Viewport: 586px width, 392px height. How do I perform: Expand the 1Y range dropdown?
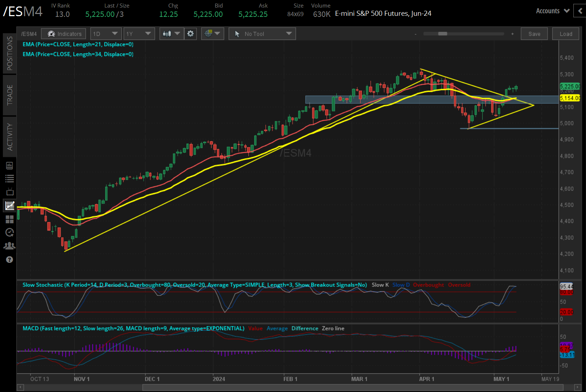[139, 33]
